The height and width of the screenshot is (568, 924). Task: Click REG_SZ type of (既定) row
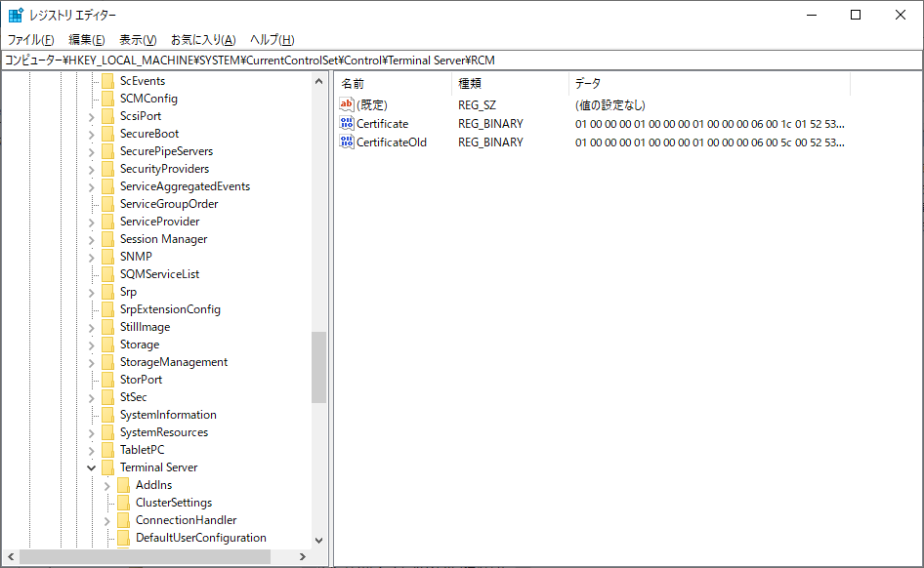click(x=478, y=104)
